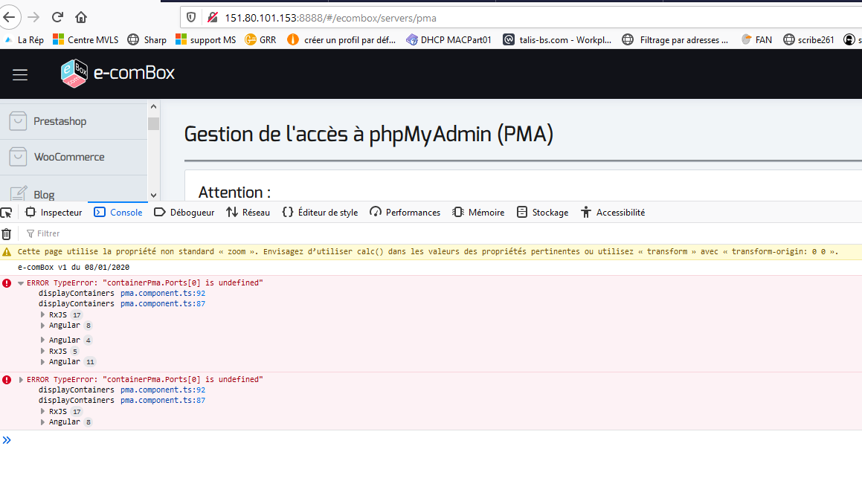The width and height of the screenshot is (862, 504).
Task: Open the Sharp bookmark
Action: tap(147, 39)
